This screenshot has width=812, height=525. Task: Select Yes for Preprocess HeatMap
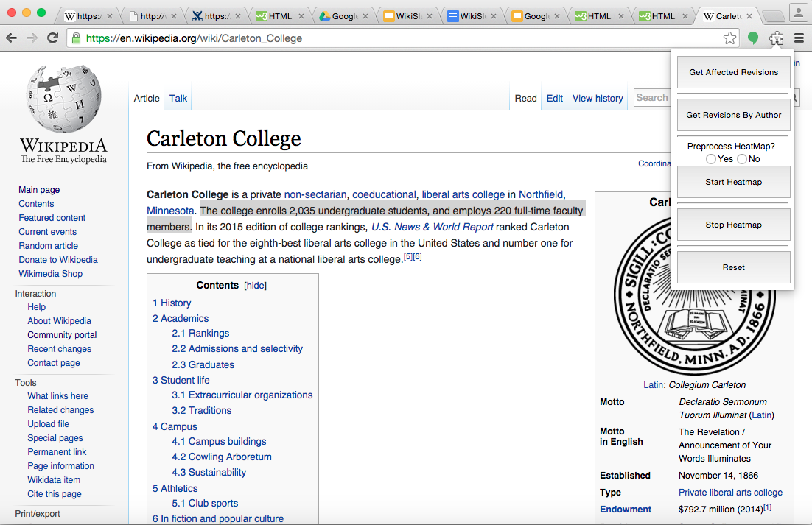coord(710,158)
